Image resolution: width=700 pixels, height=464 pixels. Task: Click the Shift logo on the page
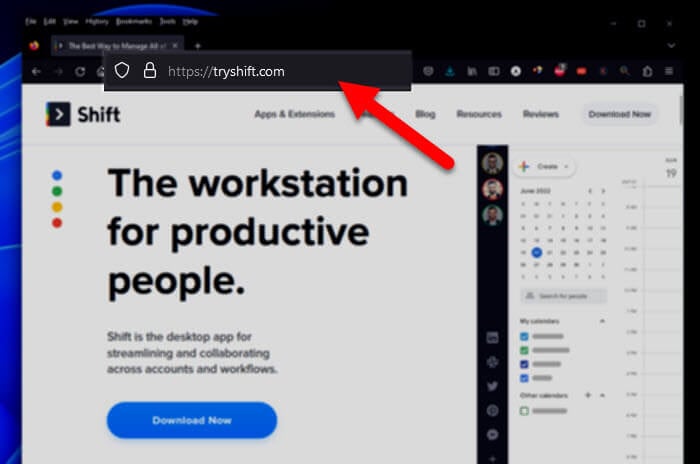coord(83,114)
